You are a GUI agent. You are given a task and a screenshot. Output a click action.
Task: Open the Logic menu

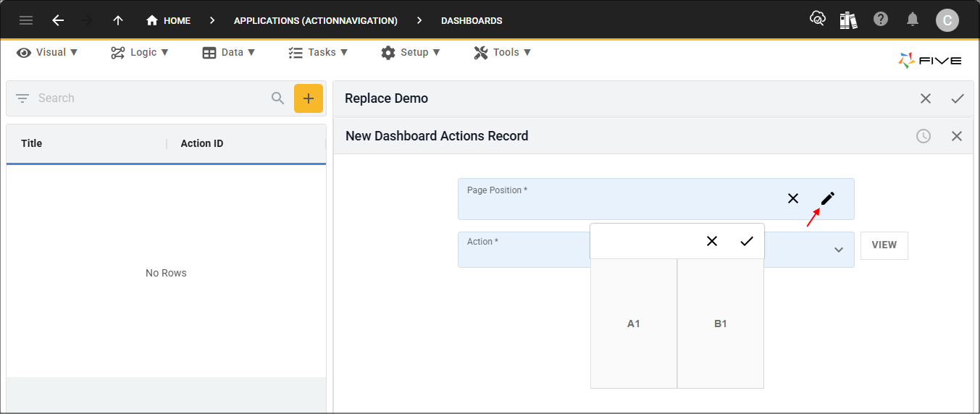(140, 52)
